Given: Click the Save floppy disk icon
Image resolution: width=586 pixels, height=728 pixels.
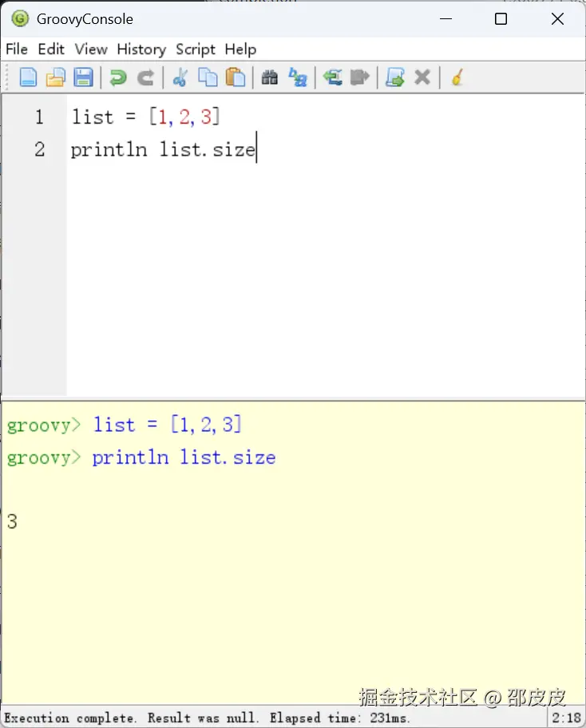Looking at the screenshot, I should tap(84, 77).
